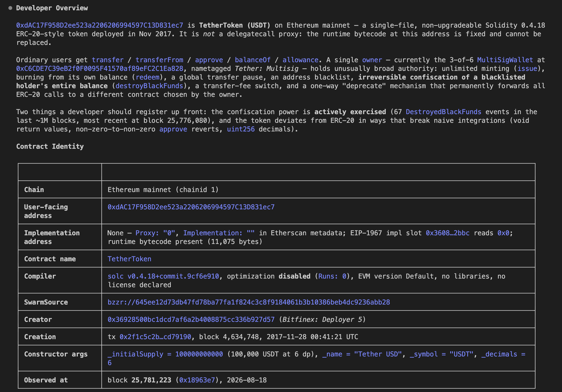Click the allowance function link
The width and height of the screenshot is (562, 392).
pyautogui.click(x=301, y=60)
